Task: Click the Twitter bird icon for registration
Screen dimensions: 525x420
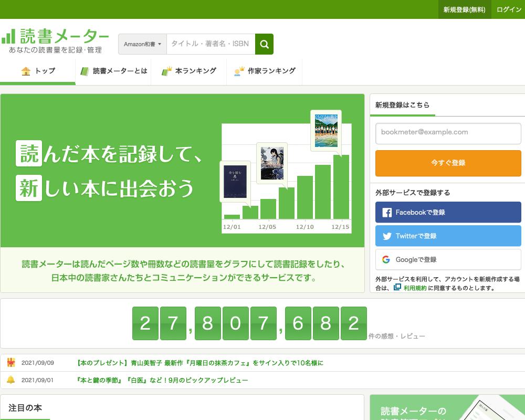Action: pos(387,236)
